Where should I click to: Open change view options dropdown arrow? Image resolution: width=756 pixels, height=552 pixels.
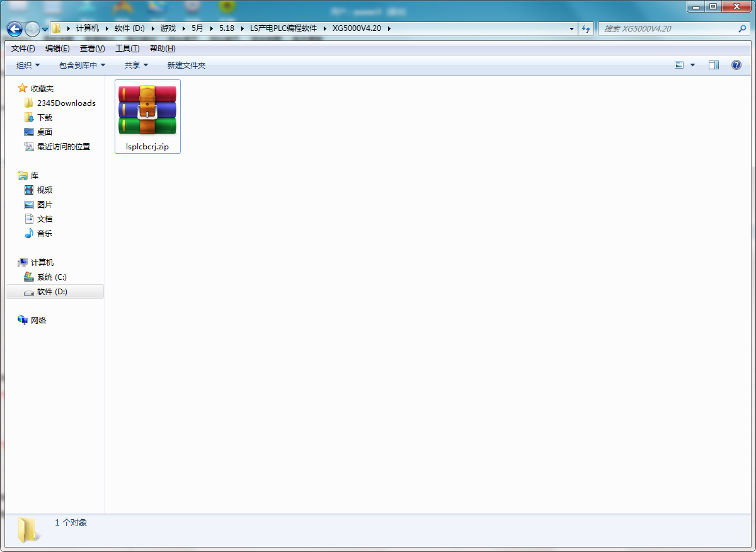pyautogui.click(x=693, y=65)
